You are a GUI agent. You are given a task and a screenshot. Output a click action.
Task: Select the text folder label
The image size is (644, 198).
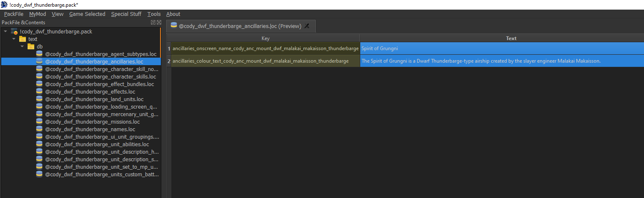[x=33, y=39]
